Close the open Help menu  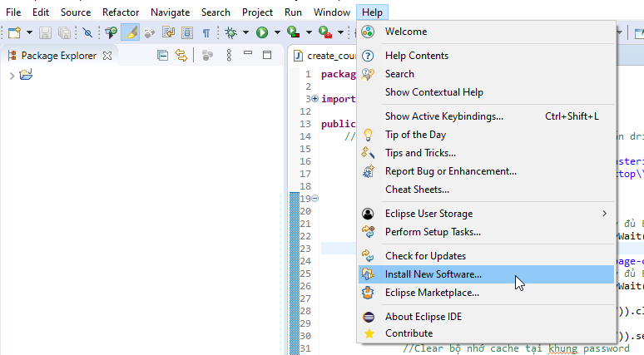click(x=372, y=12)
